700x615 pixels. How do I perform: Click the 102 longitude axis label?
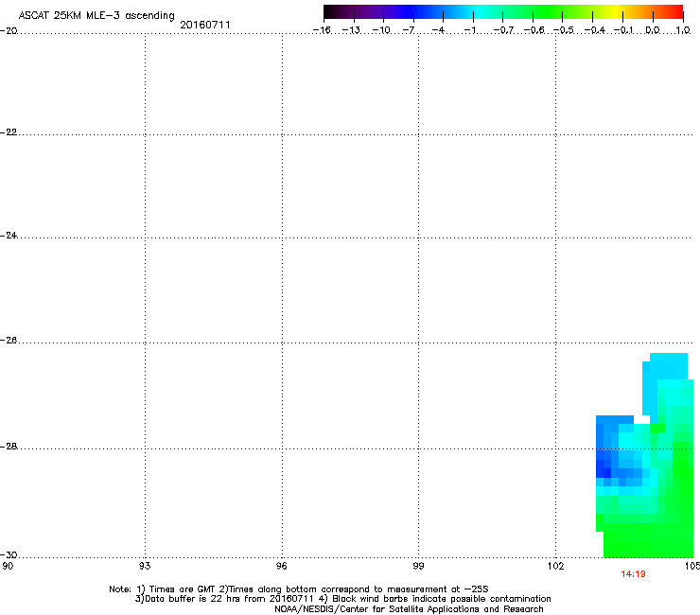point(555,566)
